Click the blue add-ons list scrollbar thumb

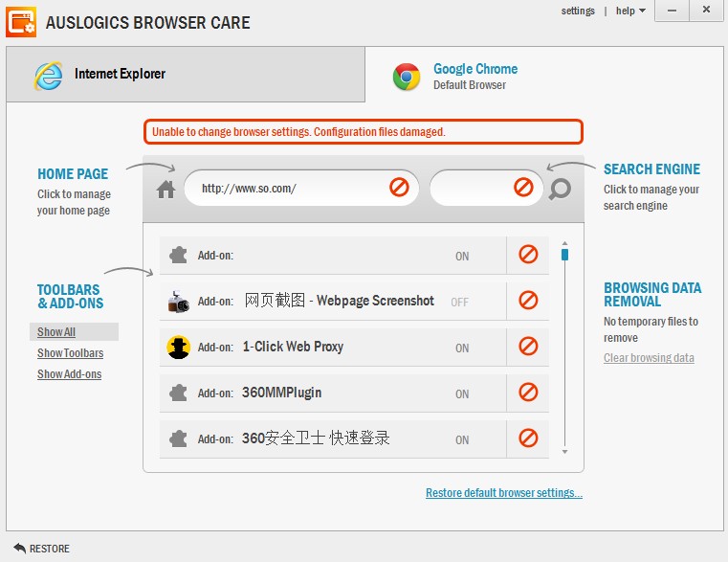pyautogui.click(x=564, y=255)
